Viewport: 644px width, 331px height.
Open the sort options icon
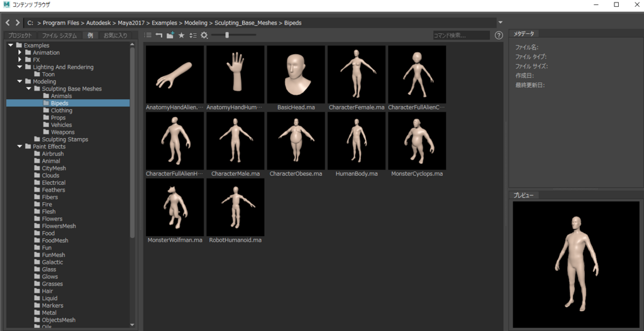pos(193,35)
